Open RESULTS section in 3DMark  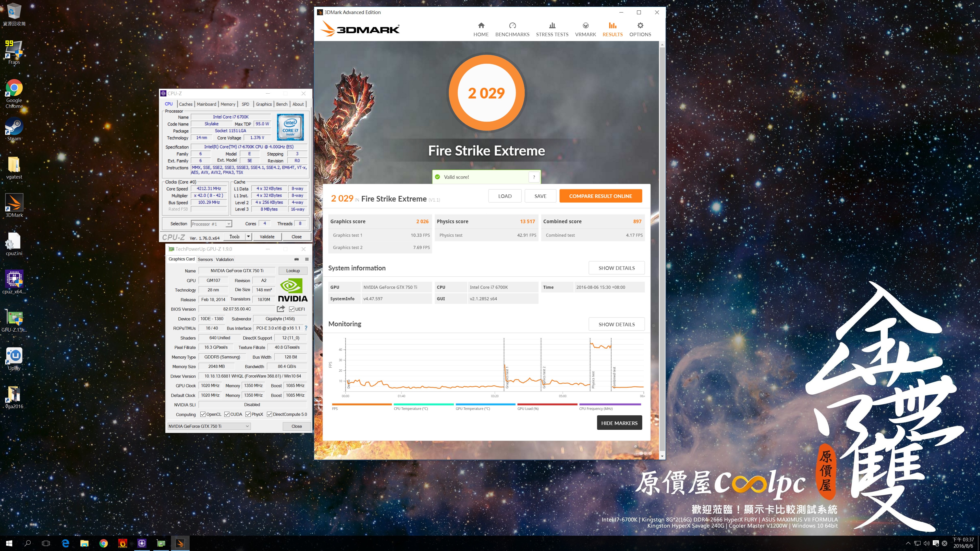coord(612,29)
